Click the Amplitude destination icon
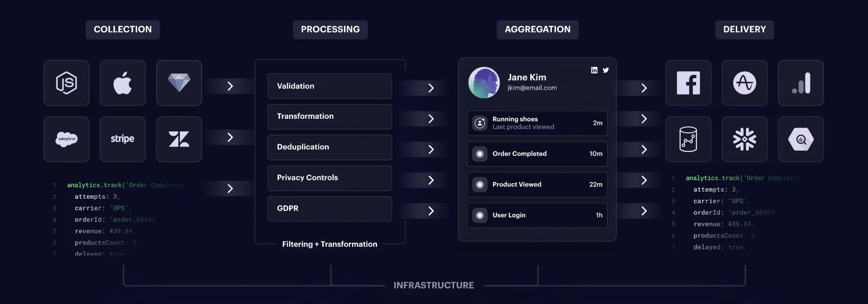 (744, 83)
